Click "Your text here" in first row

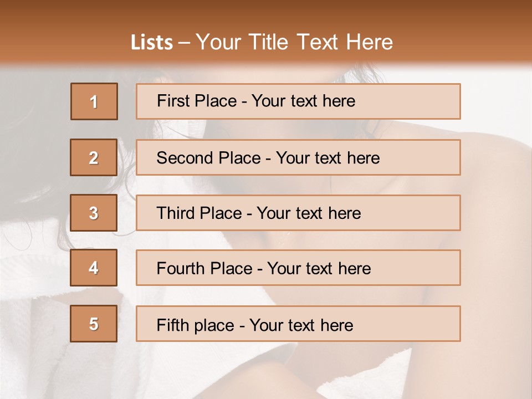pyautogui.click(x=303, y=101)
